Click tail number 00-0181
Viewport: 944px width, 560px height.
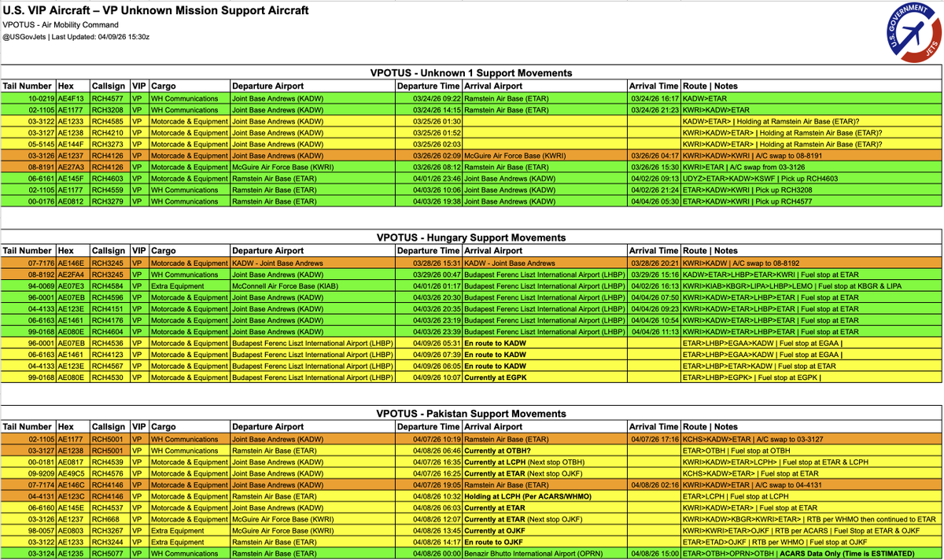click(x=28, y=462)
